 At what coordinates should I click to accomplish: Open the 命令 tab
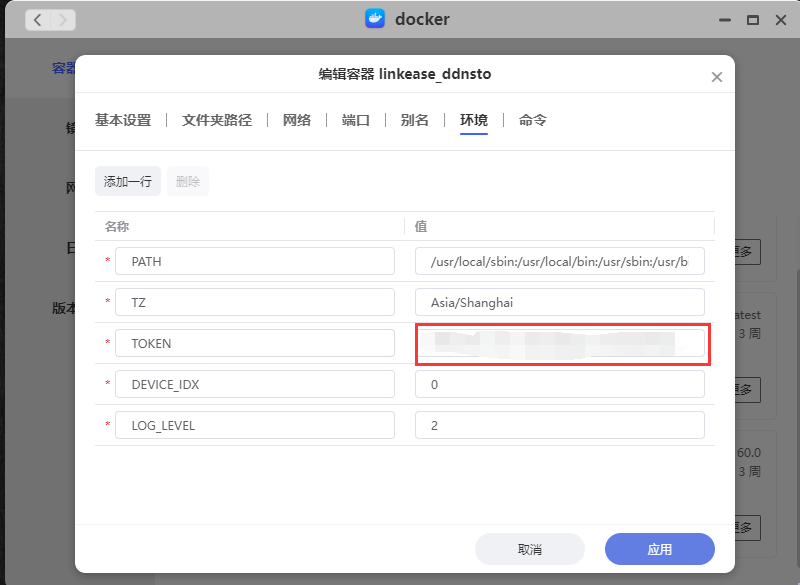click(x=533, y=120)
